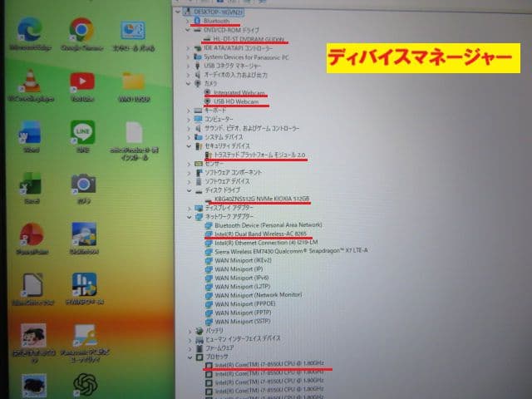
Task: Launch the ChatGPT desktop shortcut
Action: [85, 385]
